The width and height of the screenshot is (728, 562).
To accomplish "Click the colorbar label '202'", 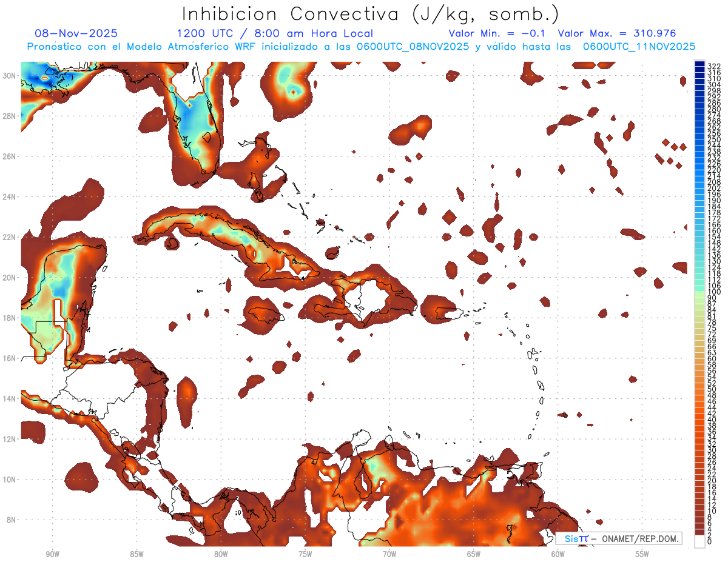I will pyautogui.click(x=714, y=188).
